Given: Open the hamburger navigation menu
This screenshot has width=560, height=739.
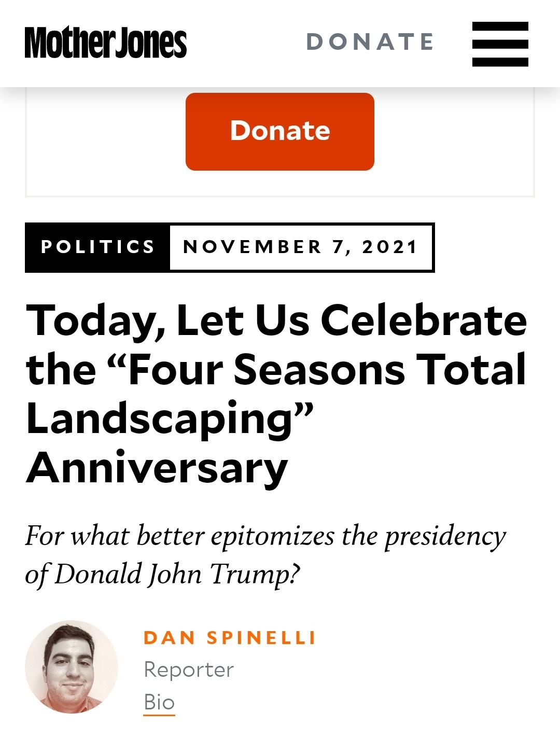Looking at the screenshot, I should click(x=500, y=44).
